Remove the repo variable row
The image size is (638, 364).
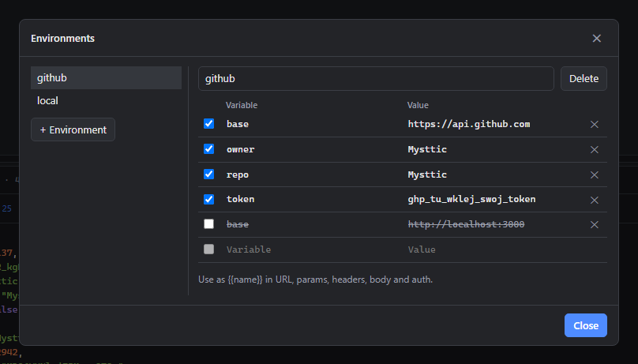pyautogui.click(x=594, y=174)
